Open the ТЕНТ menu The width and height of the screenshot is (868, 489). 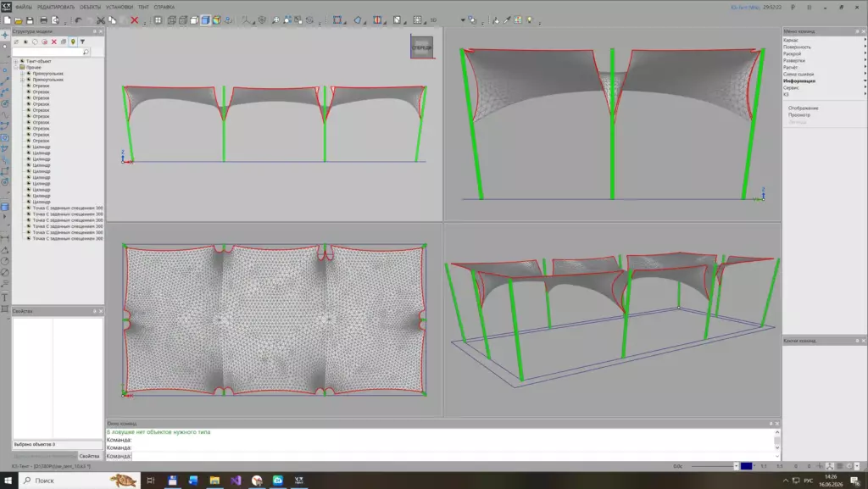point(143,7)
